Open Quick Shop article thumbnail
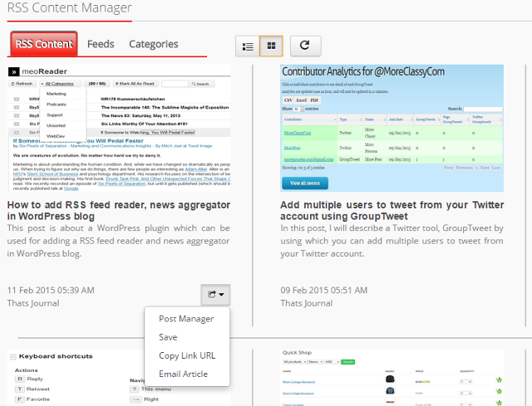 tap(392, 378)
